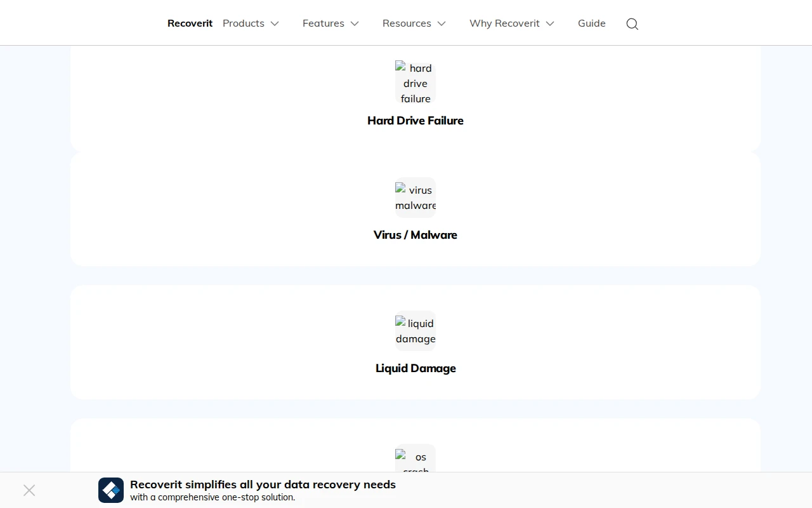This screenshot has width=812, height=508.
Task: Open the Products menu
Action: click(x=244, y=23)
